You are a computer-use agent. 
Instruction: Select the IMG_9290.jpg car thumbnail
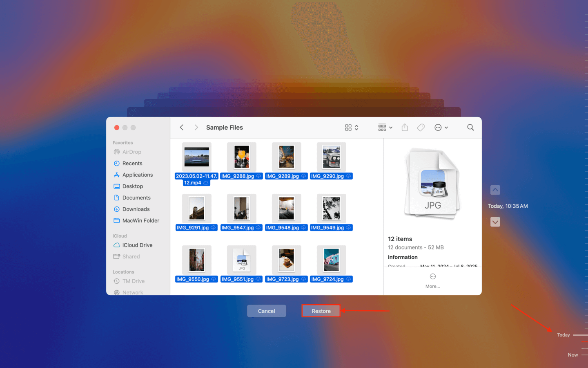331,157
